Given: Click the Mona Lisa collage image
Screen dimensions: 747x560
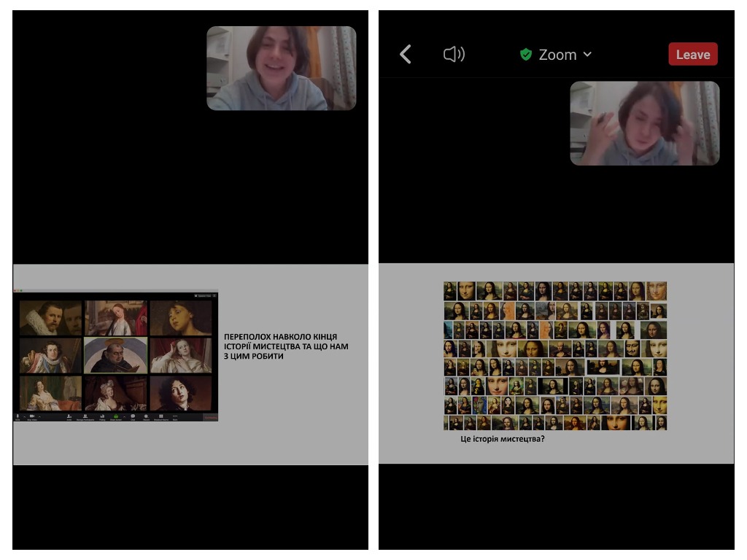Looking at the screenshot, I should [555, 356].
